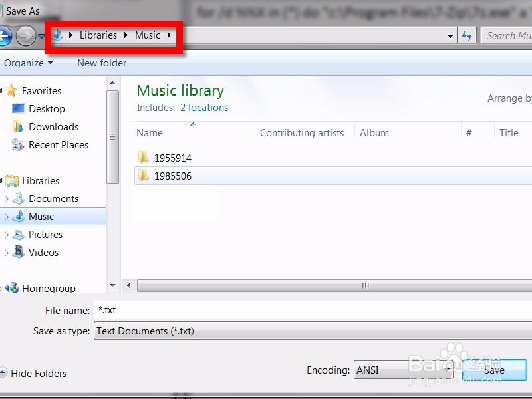Image resolution: width=532 pixels, height=399 pixels.
Task: Click the Libraries folder icon in sidebar
Action: tap(12, 181)
